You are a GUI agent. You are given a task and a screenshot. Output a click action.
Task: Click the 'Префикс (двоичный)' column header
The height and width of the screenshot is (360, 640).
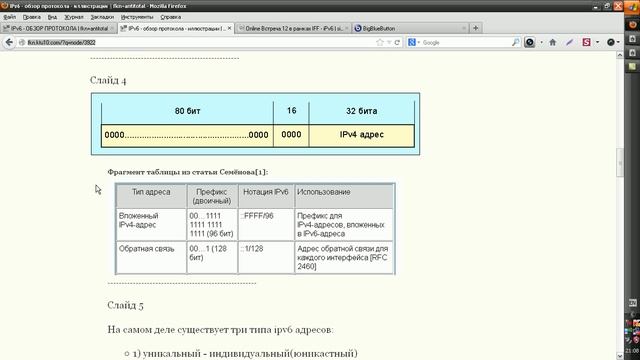point(212,196)
